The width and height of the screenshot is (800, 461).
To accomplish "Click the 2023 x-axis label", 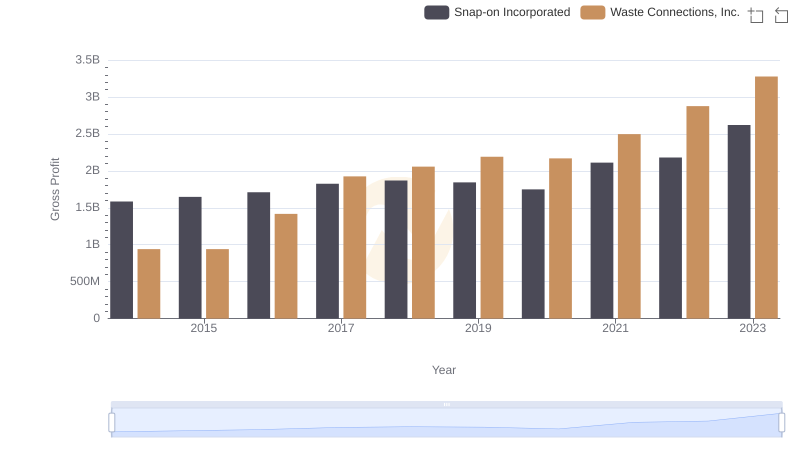I will [x=753, y=328].
